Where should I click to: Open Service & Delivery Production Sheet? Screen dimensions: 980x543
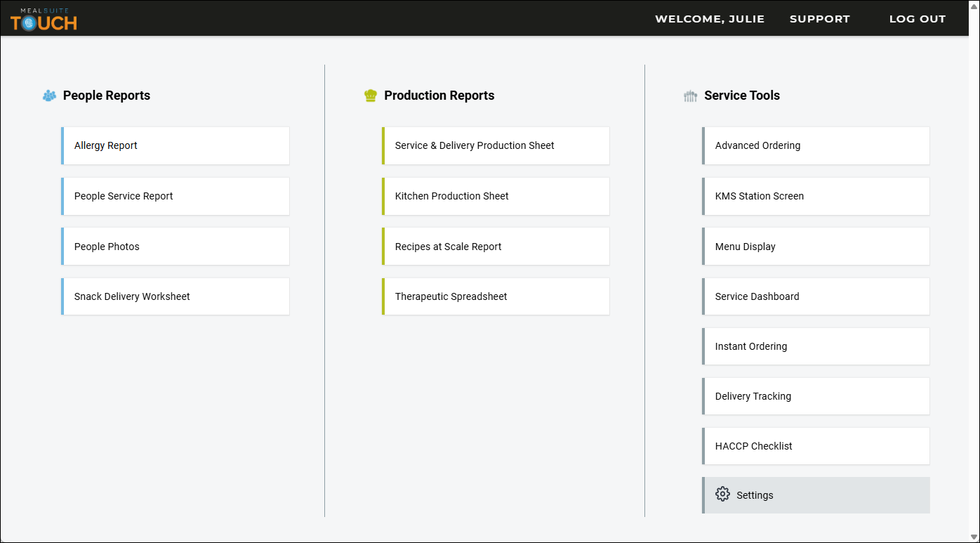point(496,145)
